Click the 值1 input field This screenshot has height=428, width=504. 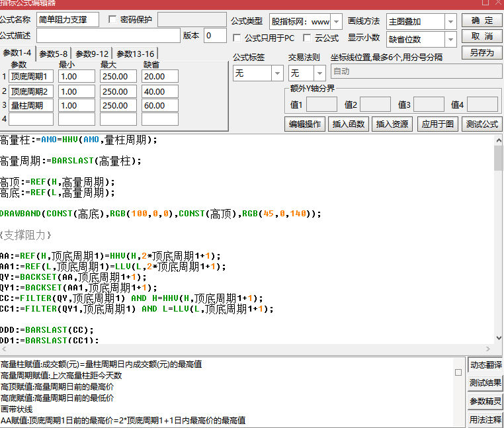tap(321, 105)
